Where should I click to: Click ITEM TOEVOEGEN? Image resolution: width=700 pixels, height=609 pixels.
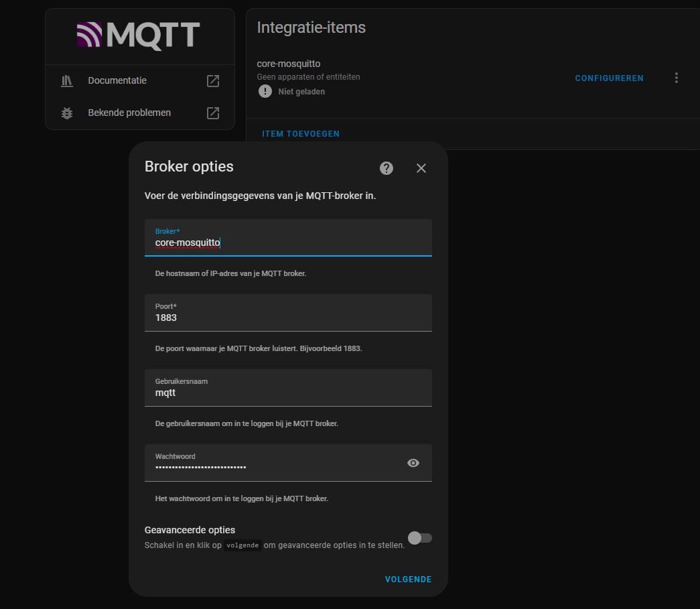[x=301, y=134]
